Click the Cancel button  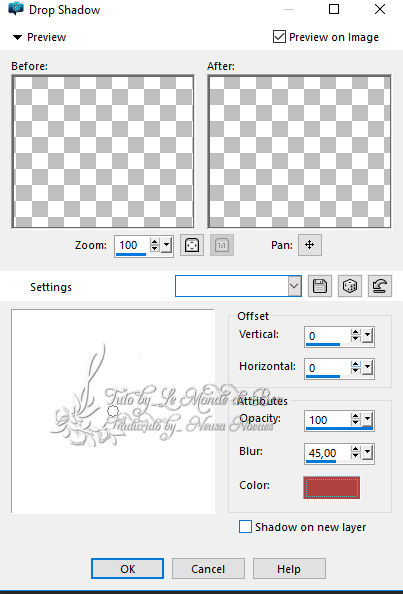[x=208, y=569]
